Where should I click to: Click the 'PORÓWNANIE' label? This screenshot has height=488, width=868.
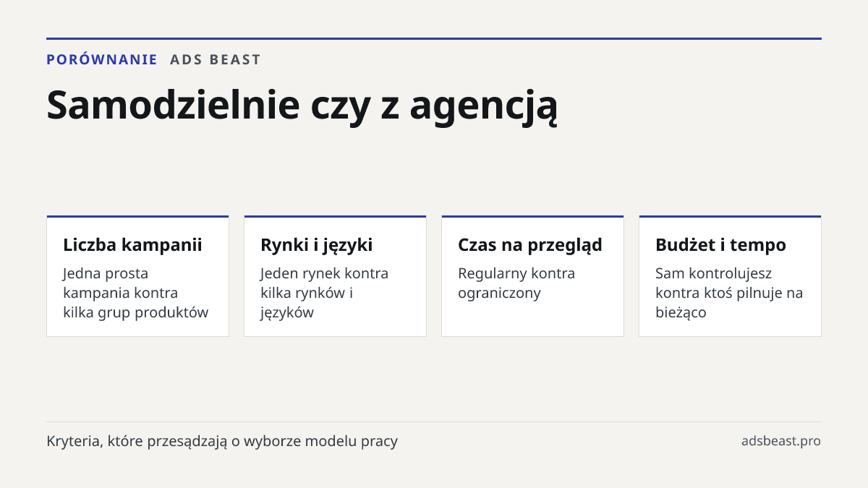[102, 60]
